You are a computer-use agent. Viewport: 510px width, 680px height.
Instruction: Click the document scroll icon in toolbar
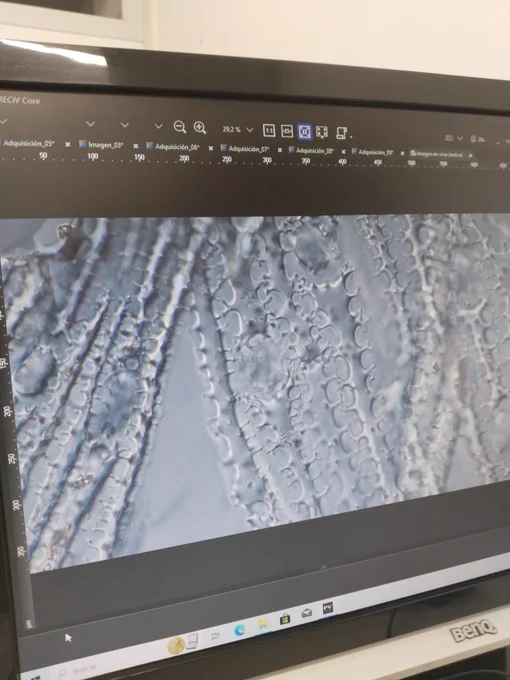tap(341, 133)
